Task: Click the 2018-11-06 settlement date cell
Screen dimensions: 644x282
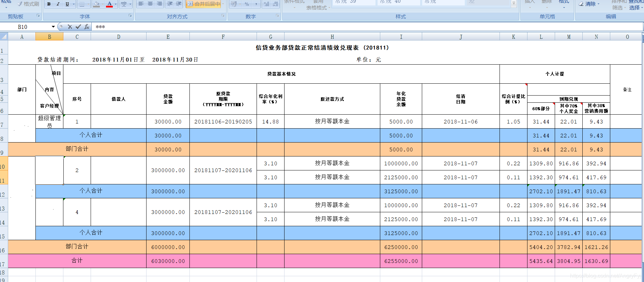Action: (461, 121)
